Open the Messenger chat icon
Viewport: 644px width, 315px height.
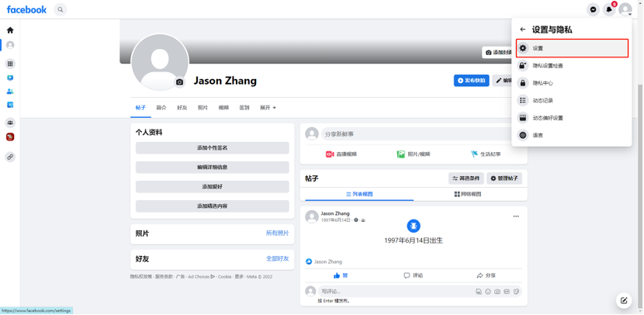point(594,9)
